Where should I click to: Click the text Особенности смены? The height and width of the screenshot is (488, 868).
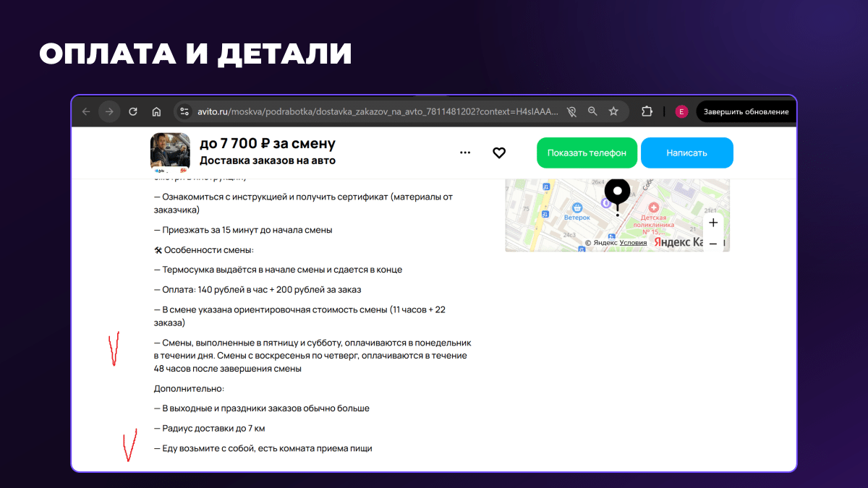point(204,250)
